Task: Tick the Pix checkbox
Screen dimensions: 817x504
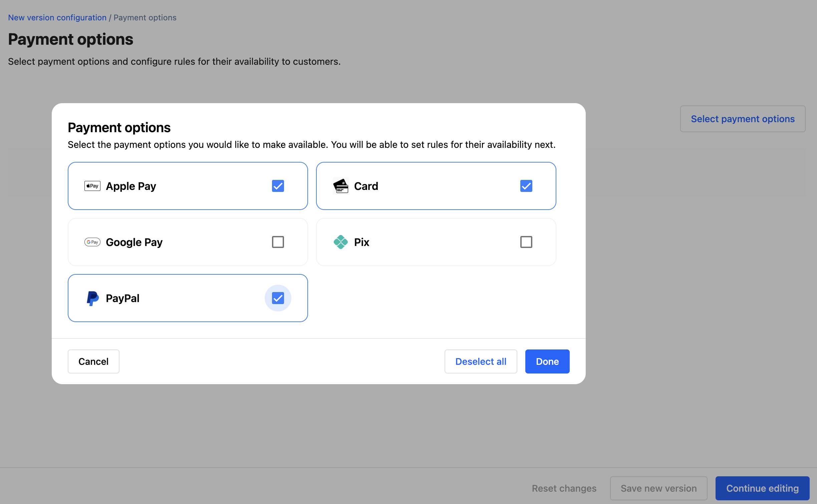Action: (526, 242)
